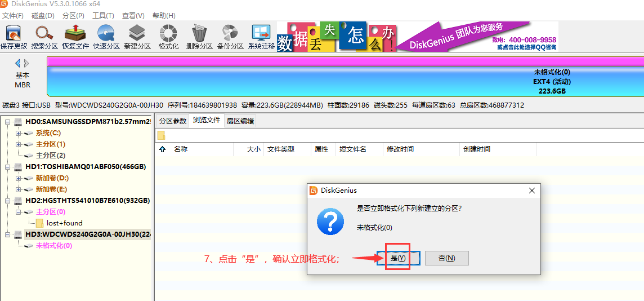Sort by Short Filename (短文件名) column

point(359,149)
